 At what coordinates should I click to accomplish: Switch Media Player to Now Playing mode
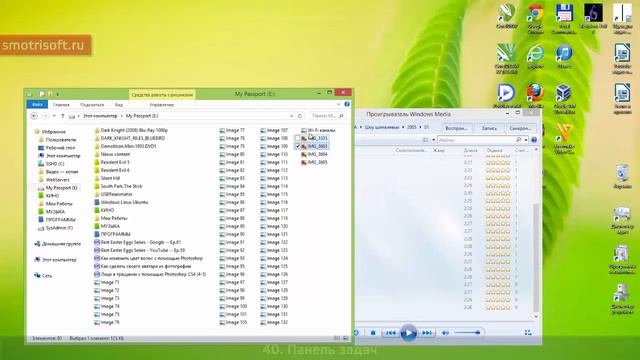click(x=528, y=333)
